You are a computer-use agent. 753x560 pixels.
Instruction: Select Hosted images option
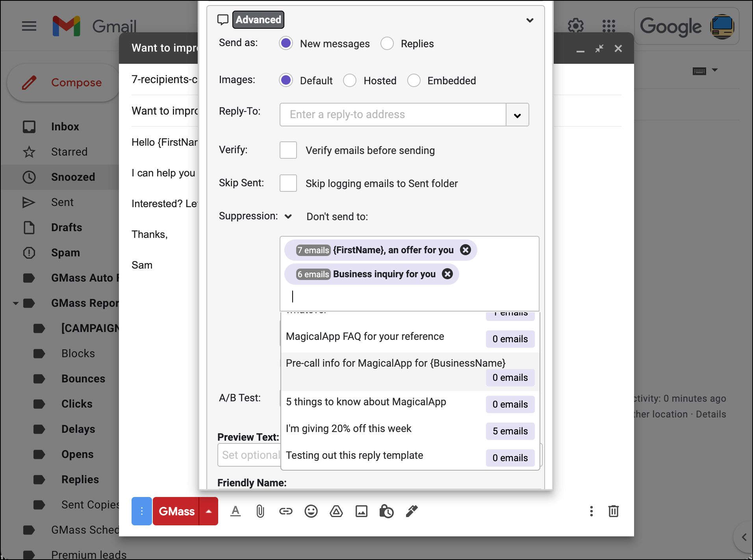click(350, 80)
